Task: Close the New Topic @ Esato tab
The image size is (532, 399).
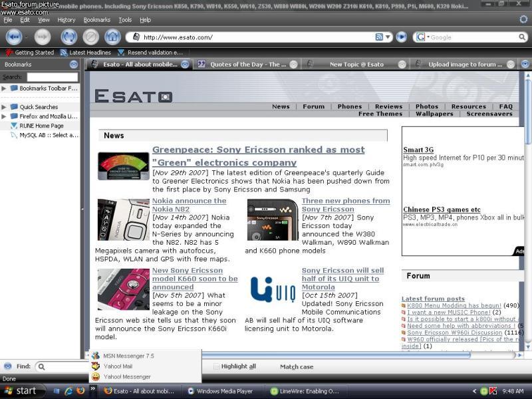Action: (x=402, y=65)
